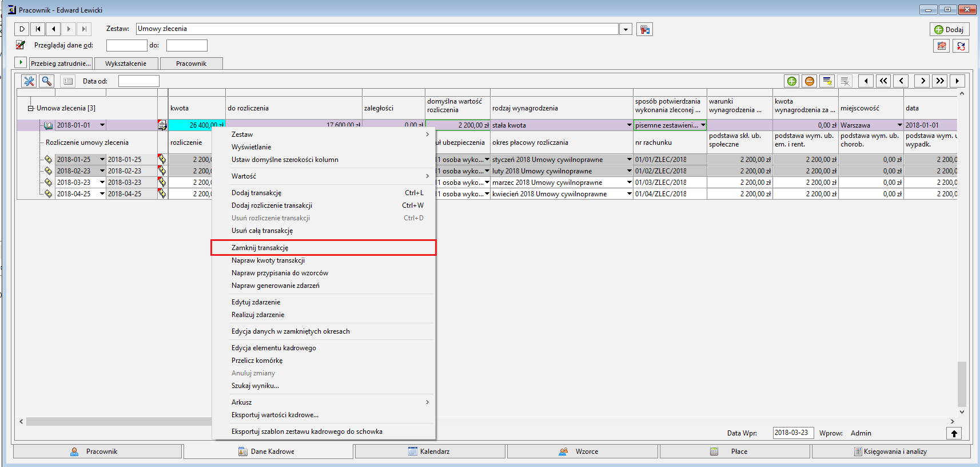Click tag icon in 2018-01-25 row

[x=162, y=160]
